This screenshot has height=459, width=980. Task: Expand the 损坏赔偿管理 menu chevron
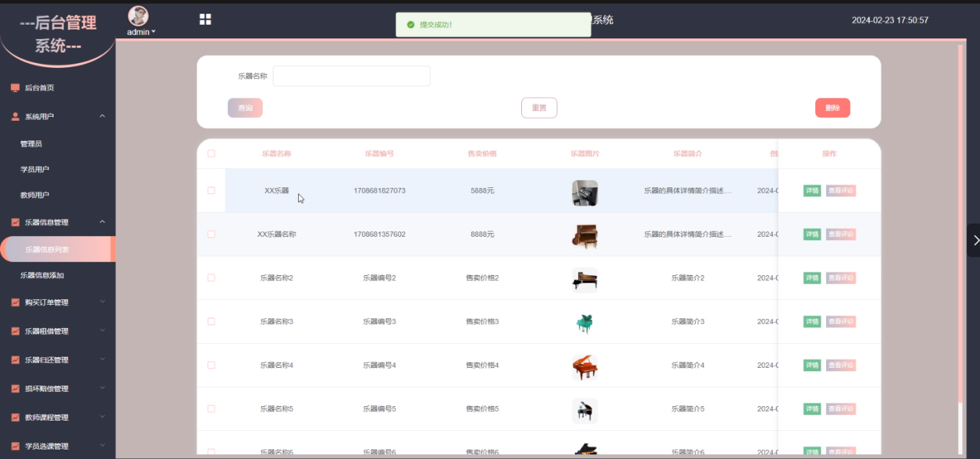[102, 388]
